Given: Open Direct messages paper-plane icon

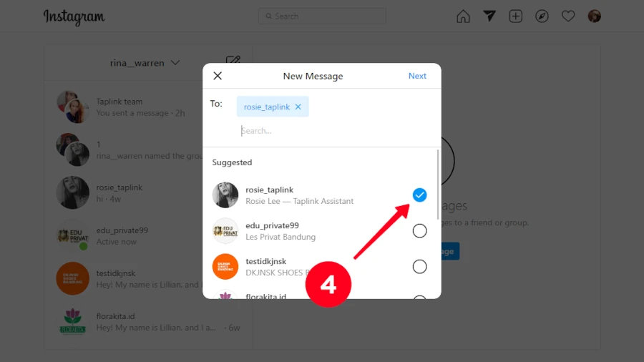Looking at the screenshot, I should click(489, 16).
